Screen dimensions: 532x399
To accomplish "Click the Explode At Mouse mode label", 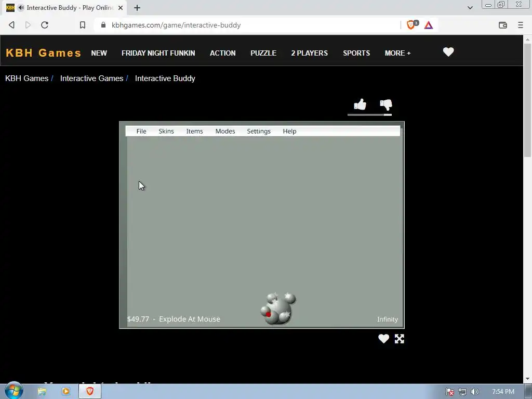I will click(x=190, y=320).
